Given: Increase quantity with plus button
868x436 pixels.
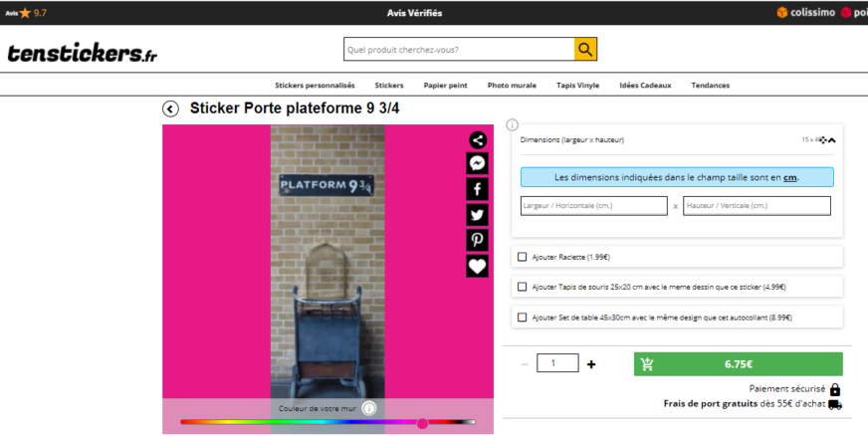Looking at the screenshot, I should [591, 364].
